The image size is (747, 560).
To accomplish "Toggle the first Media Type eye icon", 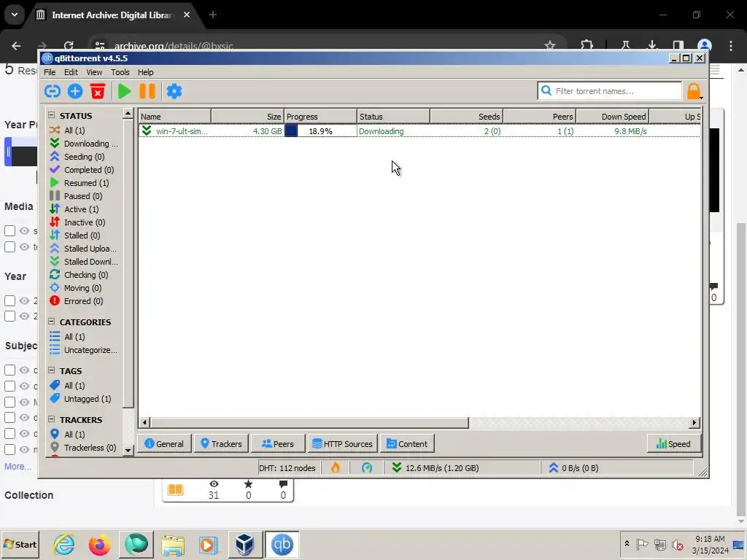I will [x=24, y=231].
